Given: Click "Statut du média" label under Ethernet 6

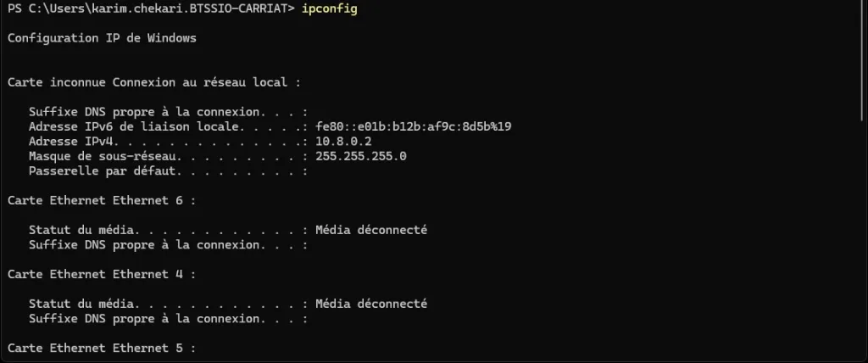Looking at the screenshot, I should coord(81,230).
